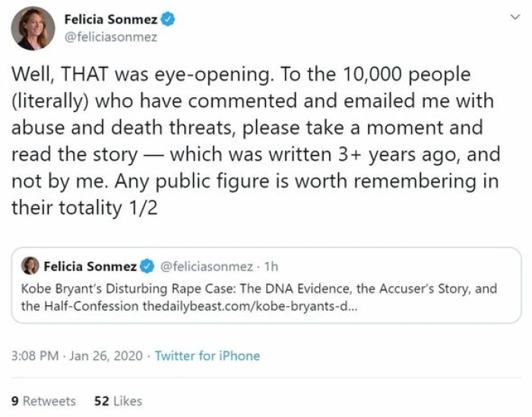Click the "3:08 PM" posting time
The width and height of the screenshot is (532, 417).
coord(34,355)
